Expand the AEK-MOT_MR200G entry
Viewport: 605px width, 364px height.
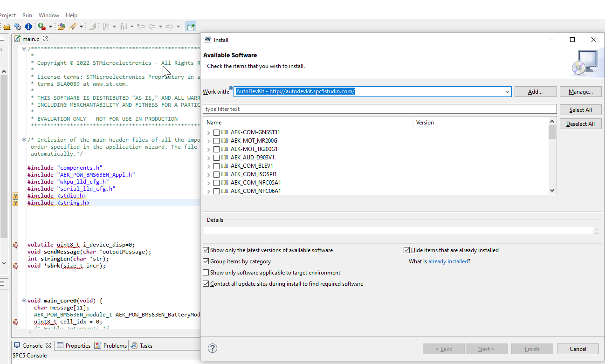(x=208, y=141)
